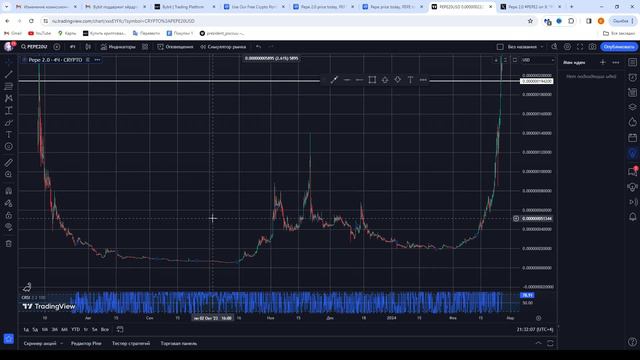Select the Fibonacci retracement tool

(9, 86)
